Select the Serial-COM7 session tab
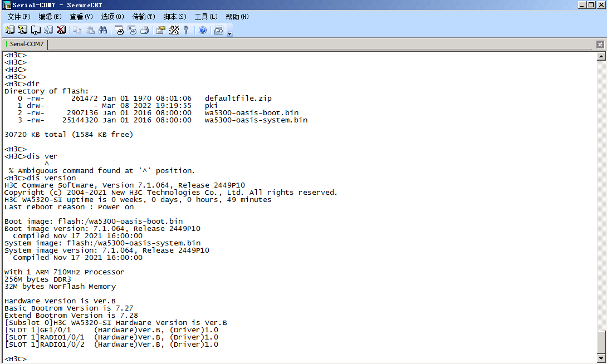Screen dimensions: 607x364 pyautogui.click(x=25, y=44)
